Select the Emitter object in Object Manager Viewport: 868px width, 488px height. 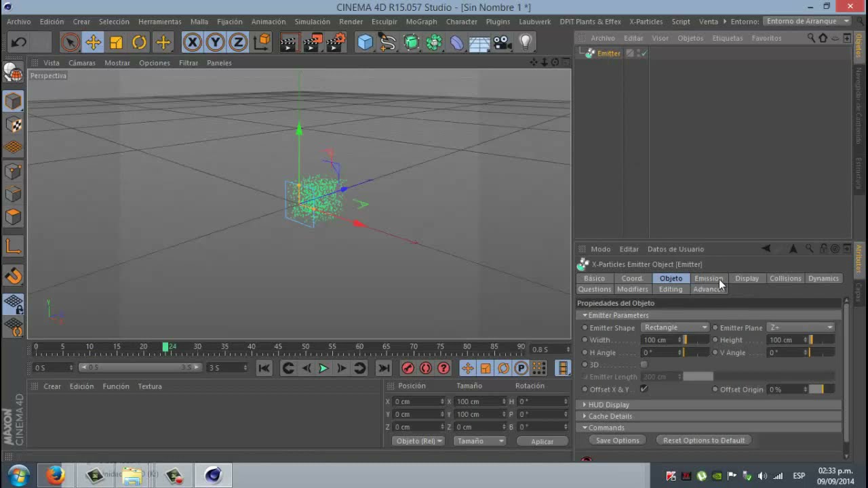point(608,53)
